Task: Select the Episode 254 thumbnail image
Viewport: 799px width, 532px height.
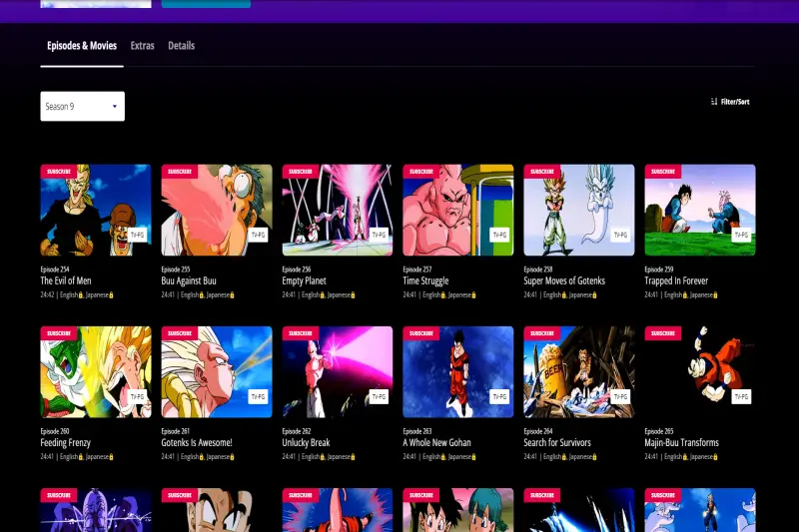Action: (x=96, y=210)
